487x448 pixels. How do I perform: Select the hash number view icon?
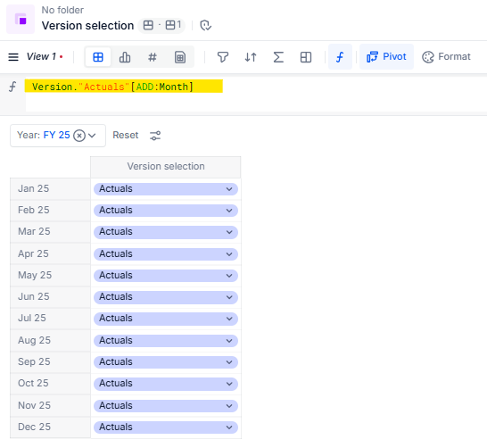[x=153, y=57]
